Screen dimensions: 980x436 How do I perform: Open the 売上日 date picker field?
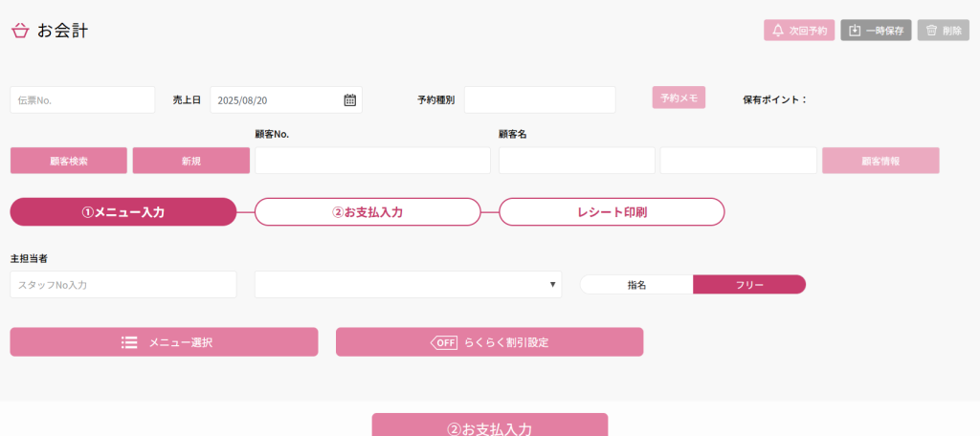pyautogui.click(x=276, y=100)
